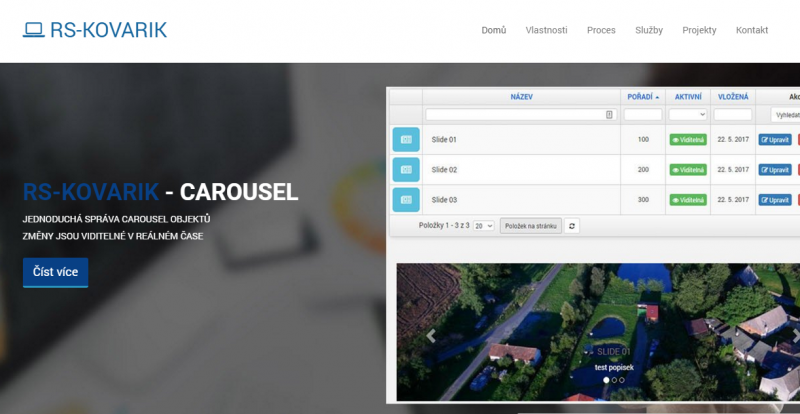Open the Služby menu item

pyautogui.click(x=648, y=30)
